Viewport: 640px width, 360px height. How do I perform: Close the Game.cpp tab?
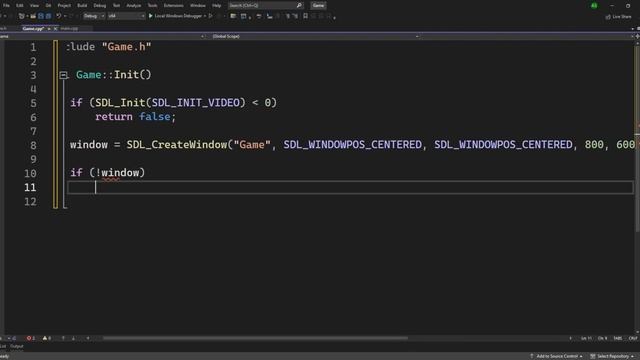click(56, 29)
